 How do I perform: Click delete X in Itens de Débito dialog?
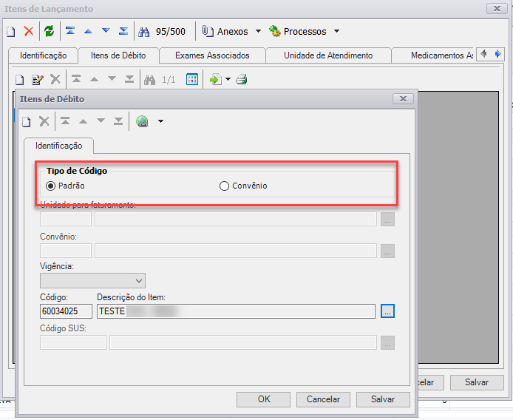click(x=44, y=121)
